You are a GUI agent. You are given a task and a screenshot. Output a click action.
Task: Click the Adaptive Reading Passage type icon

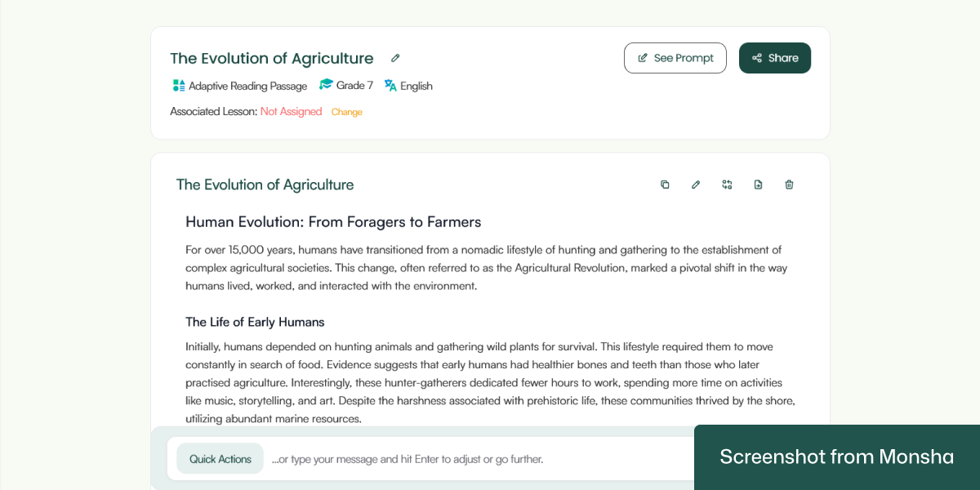click(x=179, y=86)
